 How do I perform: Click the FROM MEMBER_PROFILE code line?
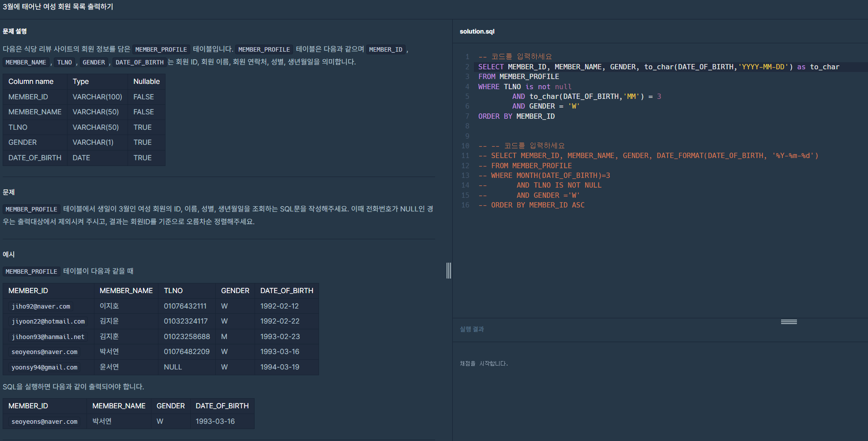[519, 76]
